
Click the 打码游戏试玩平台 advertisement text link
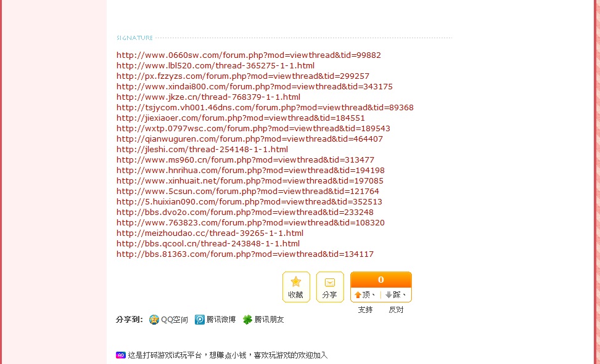click(228, 355)
